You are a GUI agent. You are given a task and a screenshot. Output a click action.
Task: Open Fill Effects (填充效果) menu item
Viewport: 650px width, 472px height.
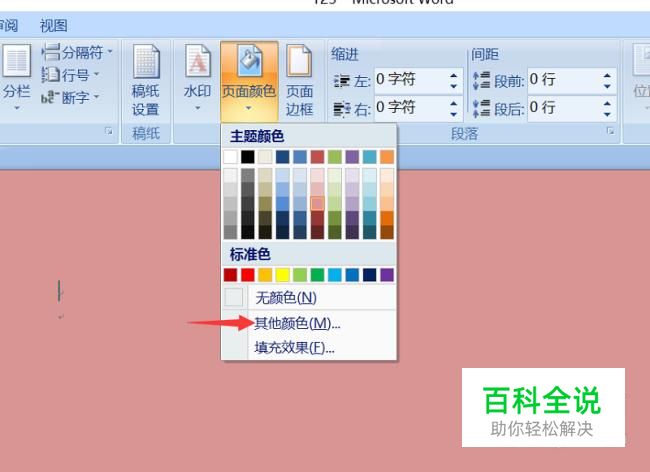(x=310, y=348)
